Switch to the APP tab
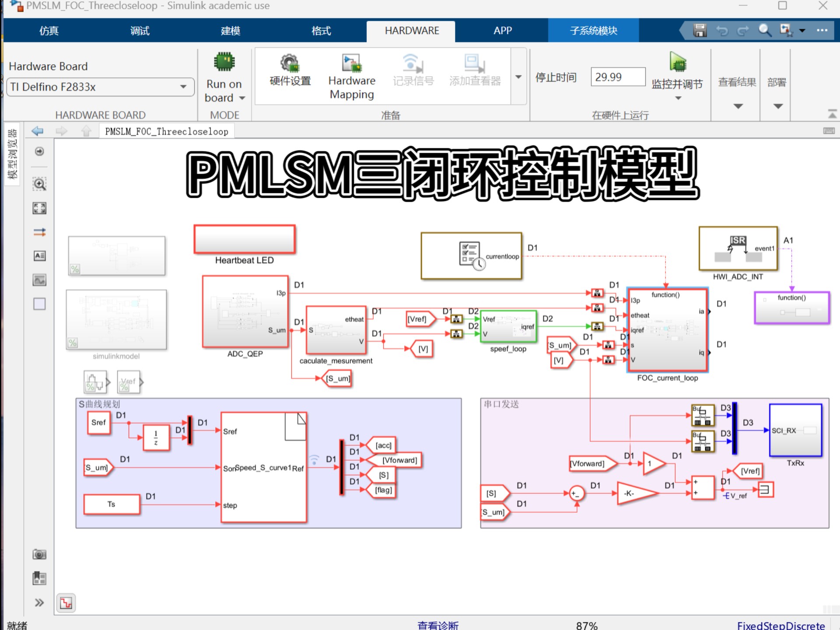The height and width of the screenshot is (630, 840). 502,31
